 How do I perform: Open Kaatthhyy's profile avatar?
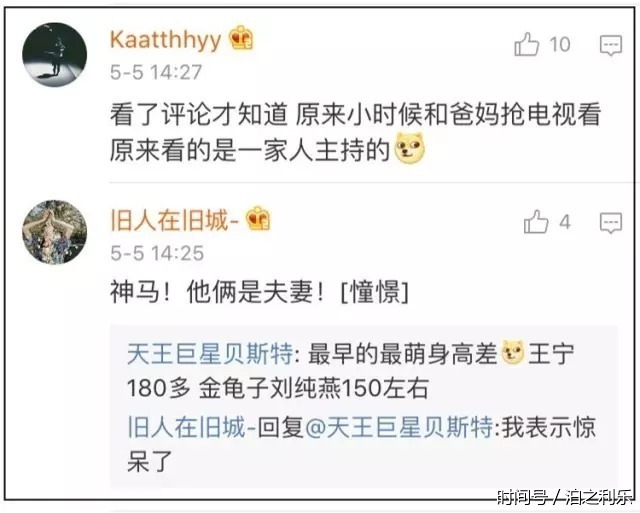tap(55, 55)
